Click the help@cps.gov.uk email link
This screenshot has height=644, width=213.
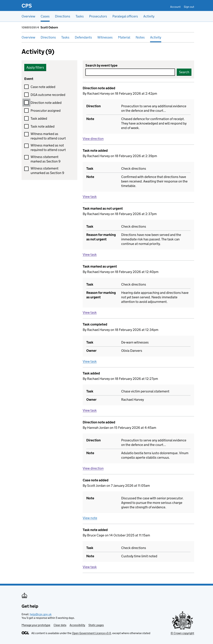pos(41,614)
